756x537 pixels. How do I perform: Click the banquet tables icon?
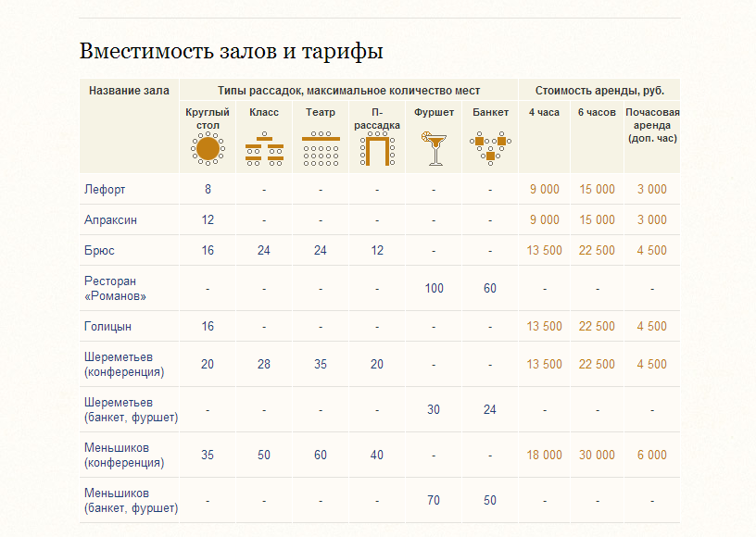[490, 149]
